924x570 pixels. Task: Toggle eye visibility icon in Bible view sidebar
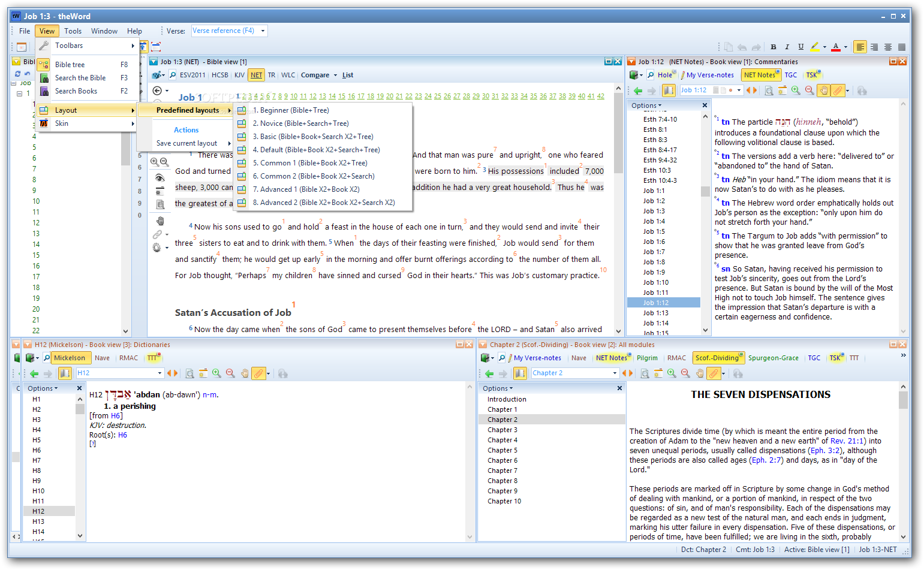(x=159, y=177)
